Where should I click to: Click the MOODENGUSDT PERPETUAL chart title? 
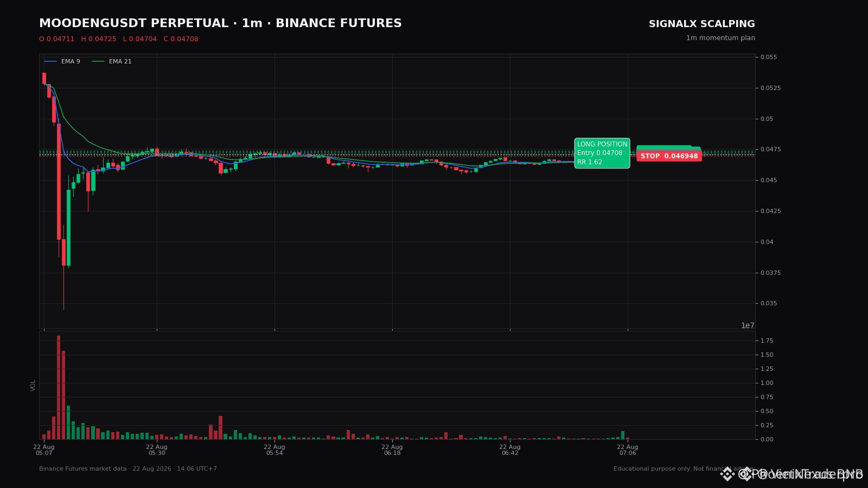[x=220, y=24]
